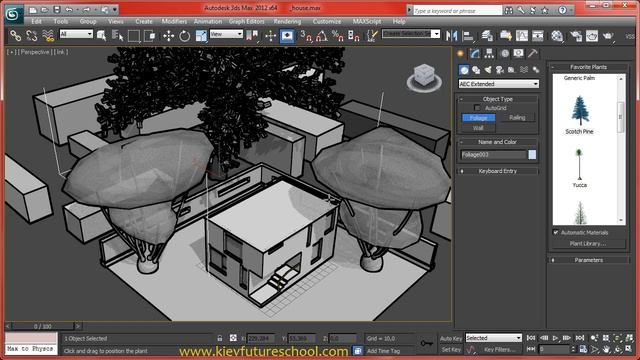Open Edit Named Selection Sets
This screenshot has height=360, width=640.
(371, 36)
